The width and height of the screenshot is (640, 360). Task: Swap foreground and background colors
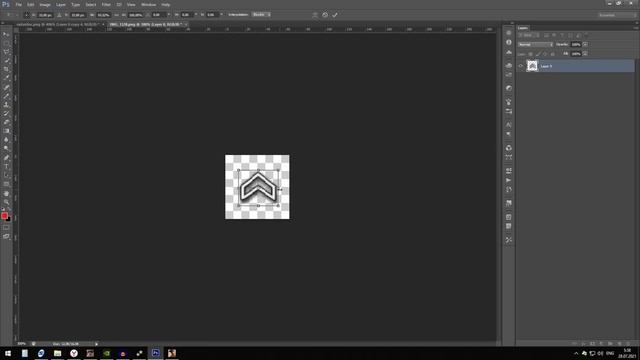click(9, 210)
